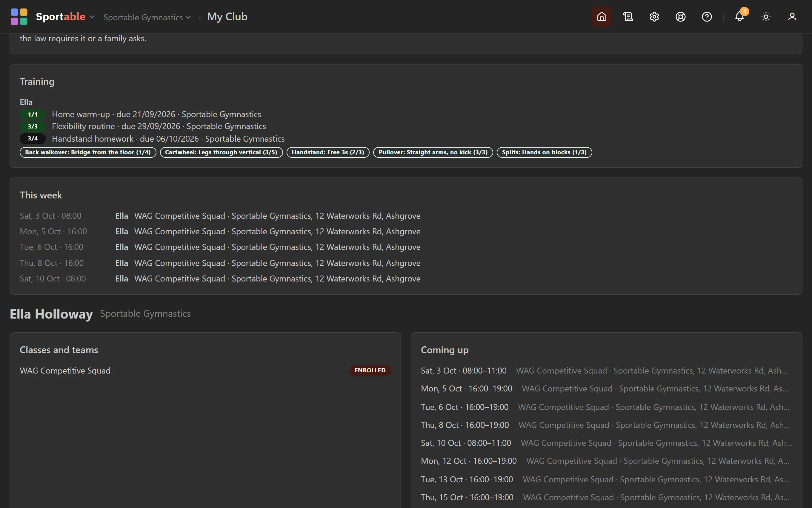Open Flexibility routine due 29/09/2026 item
The width and height of the screenshot is (812, 508).
[x=159, y=126]
